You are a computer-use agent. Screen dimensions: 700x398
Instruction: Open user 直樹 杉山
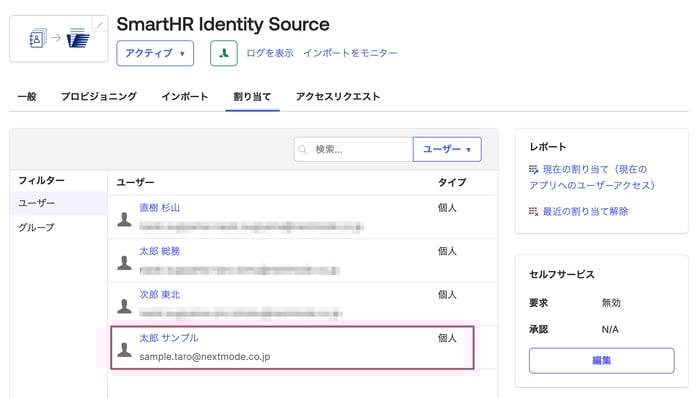pyautogui.click(x=160, y=207)
